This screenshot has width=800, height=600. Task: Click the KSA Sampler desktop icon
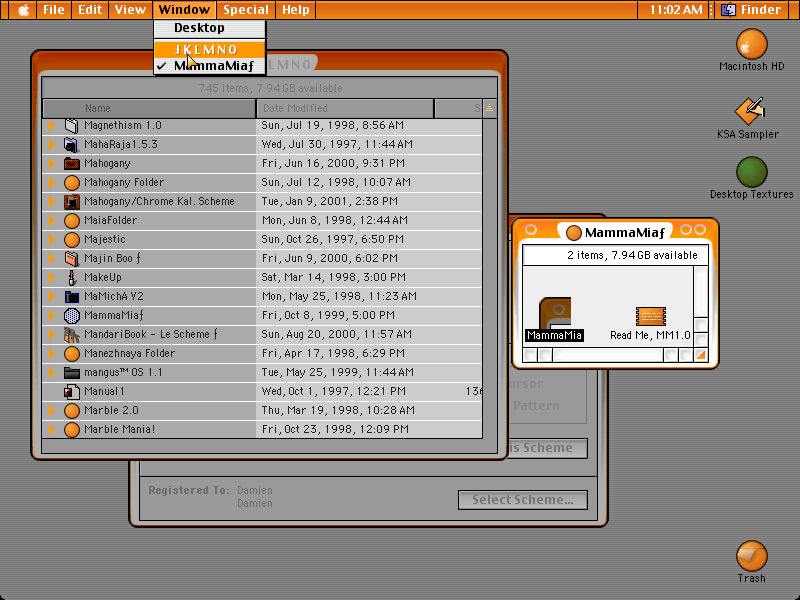pos(748,111)
